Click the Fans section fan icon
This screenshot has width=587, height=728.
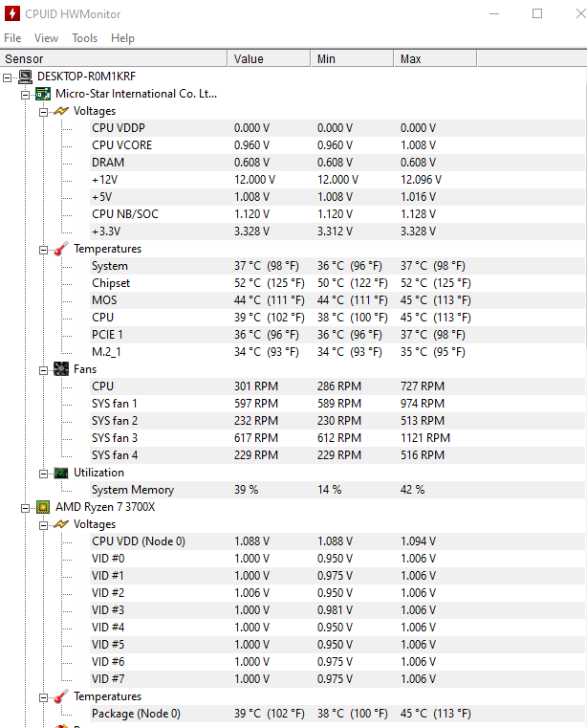60,369
